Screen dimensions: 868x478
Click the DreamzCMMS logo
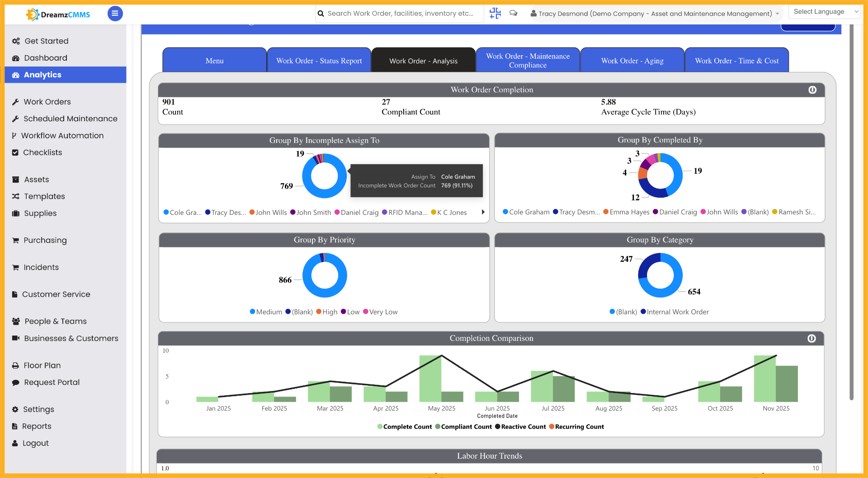click(x=58, y=14)
